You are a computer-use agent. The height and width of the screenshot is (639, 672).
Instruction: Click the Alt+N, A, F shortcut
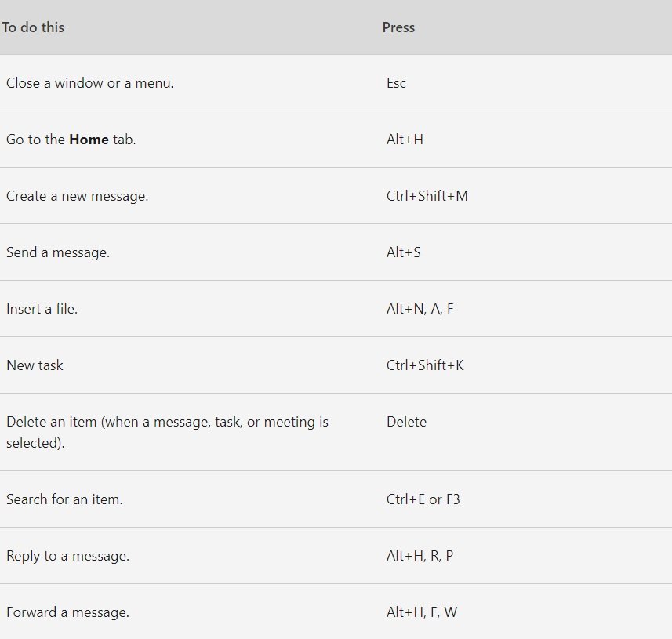point(420,309)
